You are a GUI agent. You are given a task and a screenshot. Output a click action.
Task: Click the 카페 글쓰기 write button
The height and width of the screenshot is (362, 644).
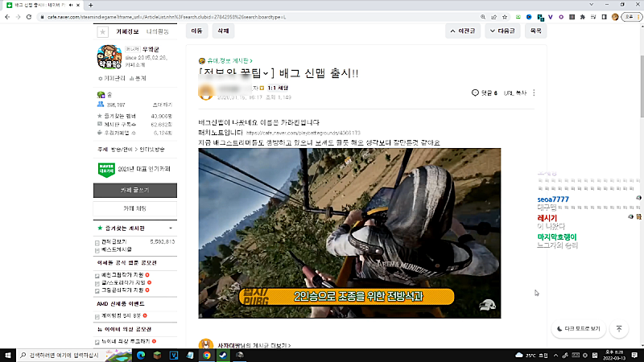135,191
